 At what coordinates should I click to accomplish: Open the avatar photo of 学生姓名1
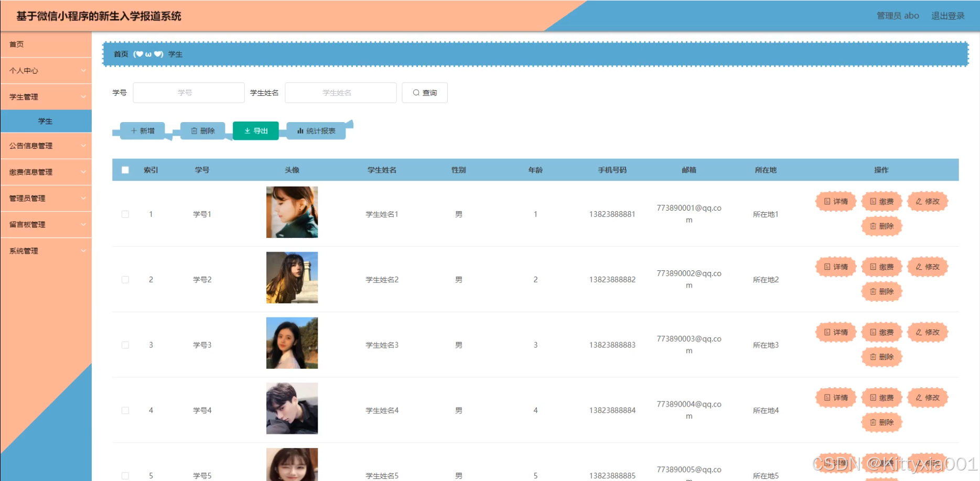(292, 212)
